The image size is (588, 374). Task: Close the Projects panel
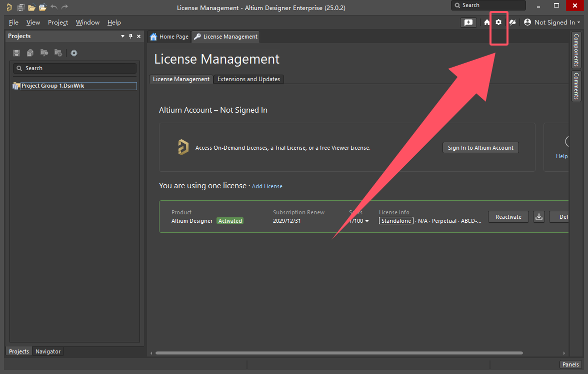pyautogui.click(x=139, y=36)
